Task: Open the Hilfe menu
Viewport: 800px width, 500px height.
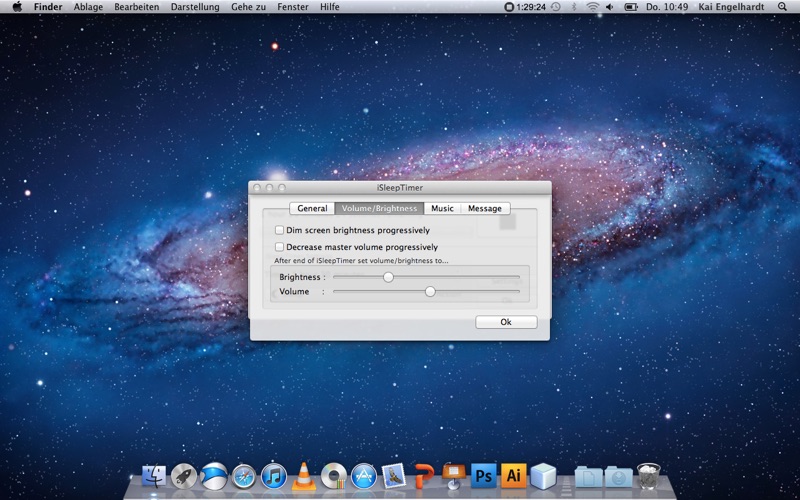Action: click(330, 7)
